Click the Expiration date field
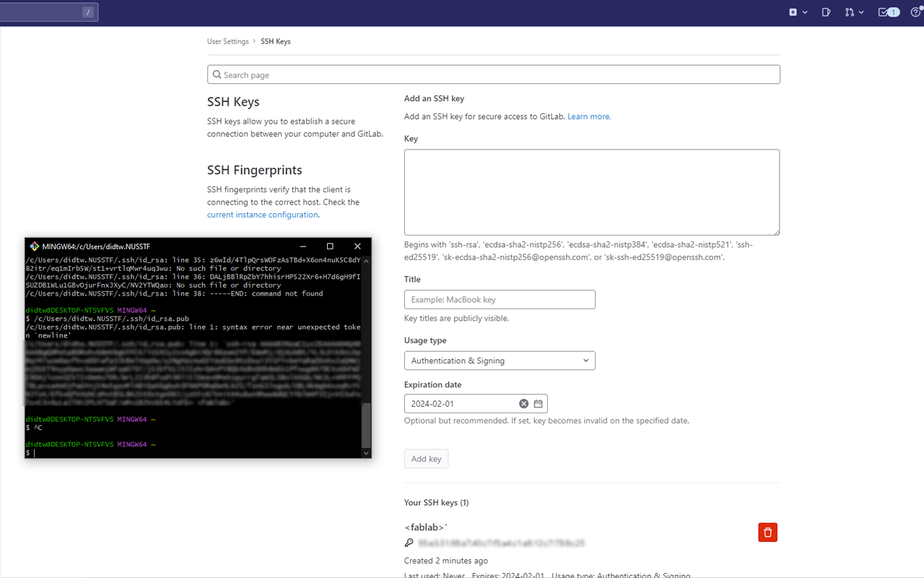The image size is (924, 578). (x=476, y=404)
